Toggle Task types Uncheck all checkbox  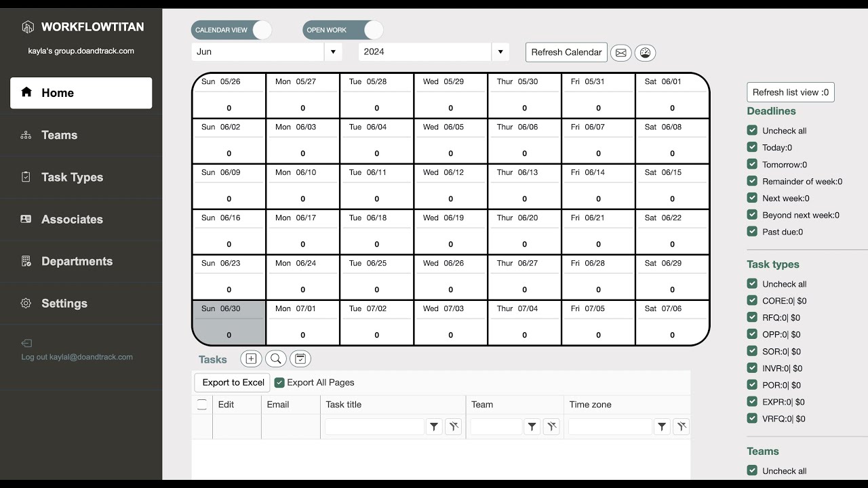pos(752,283)
